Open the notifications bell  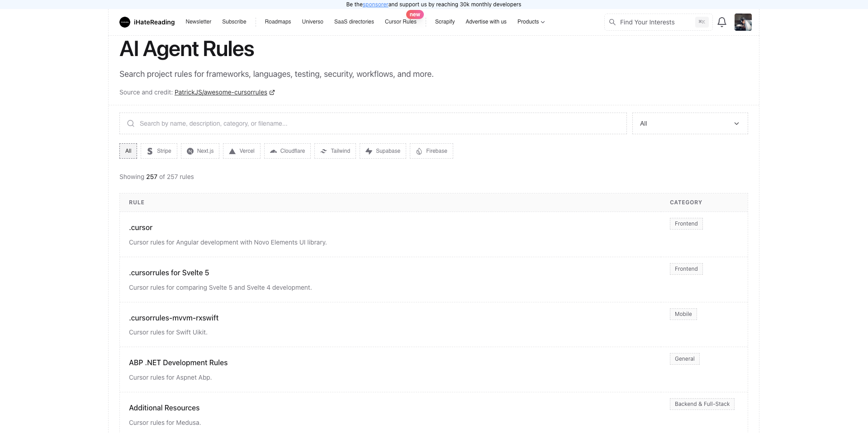coord(722,22)
